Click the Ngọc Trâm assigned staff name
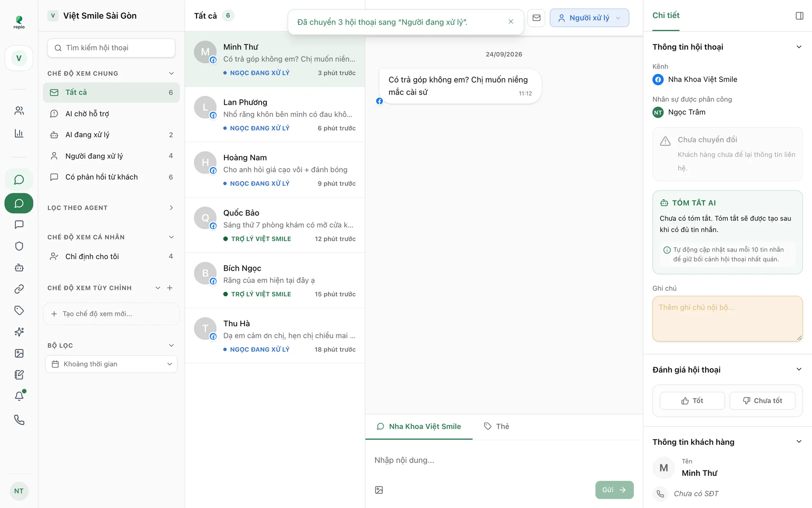The width and height of the screenshot is (812, 508). (686, 112)
